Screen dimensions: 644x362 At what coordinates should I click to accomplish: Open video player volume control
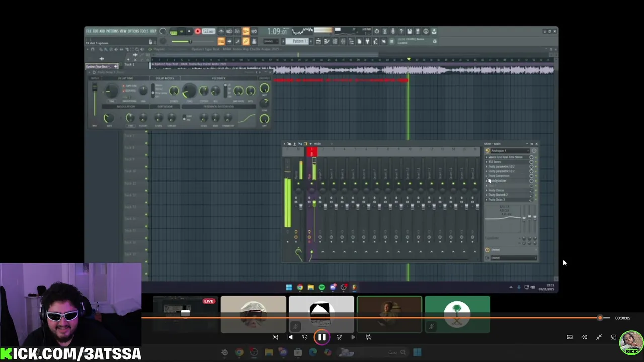584,337
